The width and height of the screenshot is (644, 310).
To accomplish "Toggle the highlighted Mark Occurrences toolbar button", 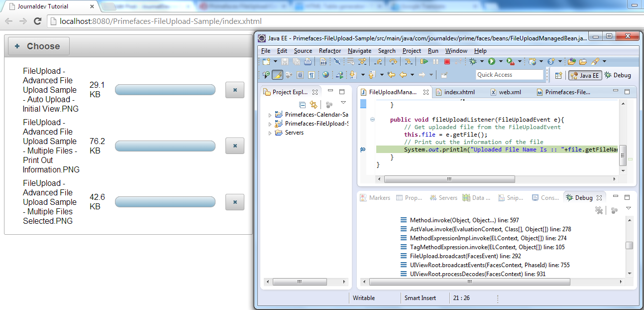I will tap(277, 75).
